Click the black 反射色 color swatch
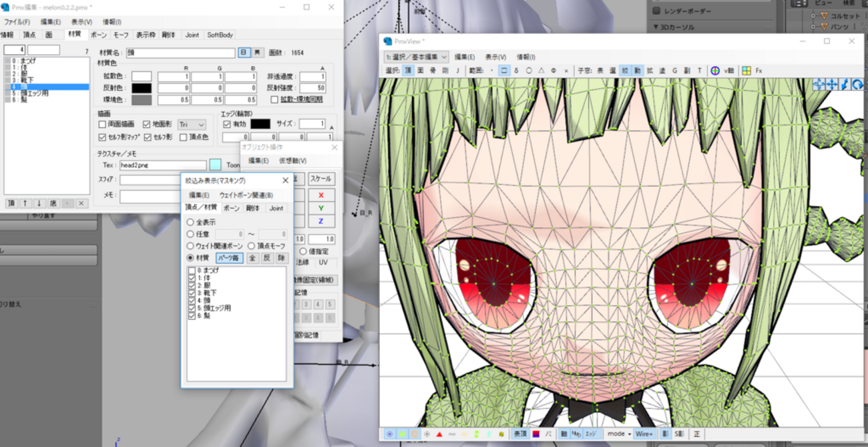868x447 pixels. pyautogui.click(x=142, y=88)
